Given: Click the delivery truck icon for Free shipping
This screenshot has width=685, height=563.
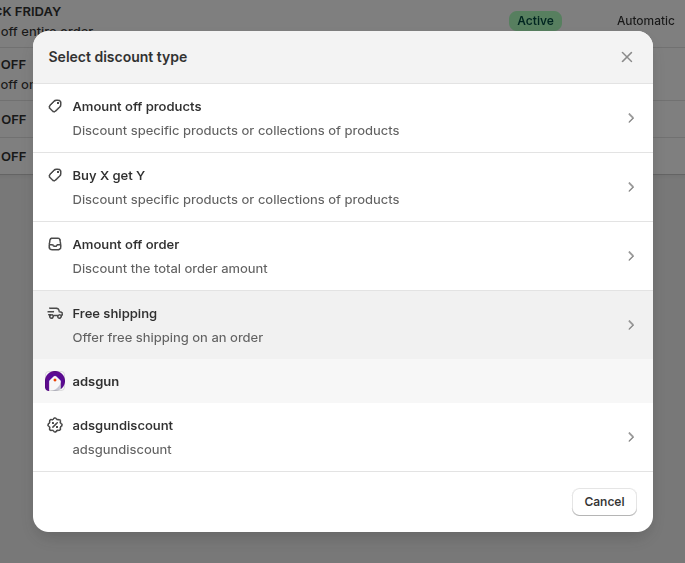Looking at the screenshot, I should coord(55,313).
